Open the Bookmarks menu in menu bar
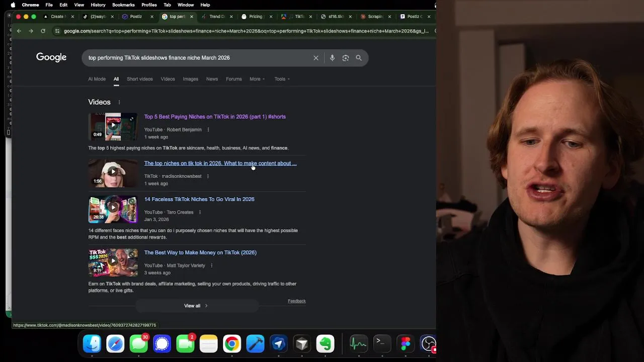 coord(123,5)
